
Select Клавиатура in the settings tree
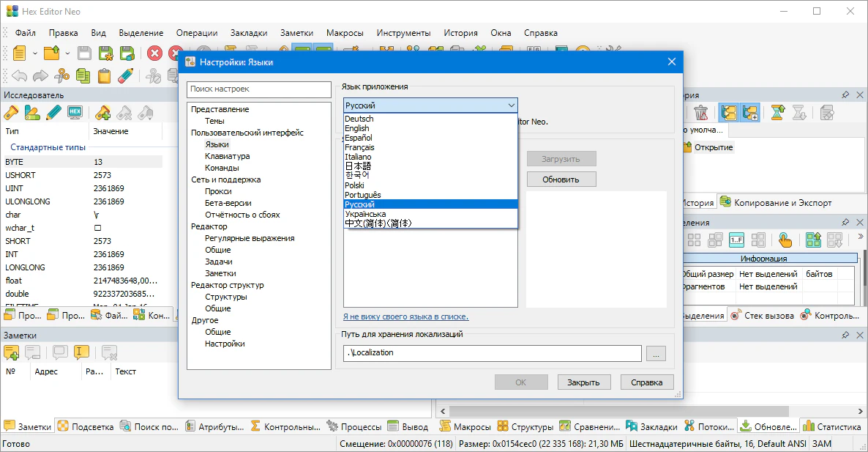pyautogui.click(x=227, y=156)
